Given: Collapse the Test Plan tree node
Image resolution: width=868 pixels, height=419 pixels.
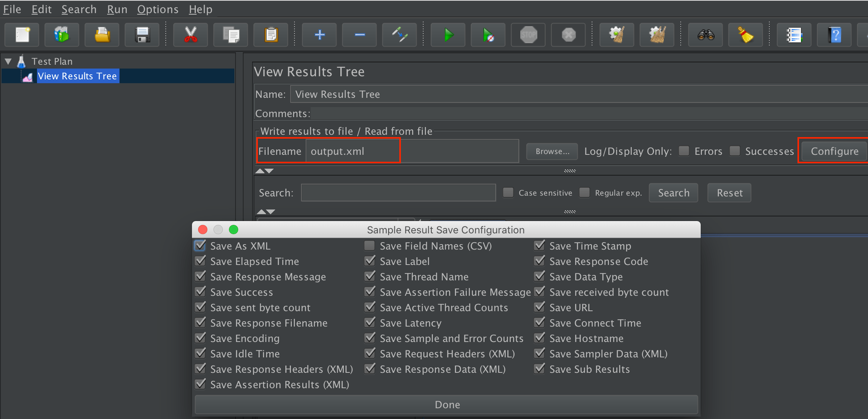Looking at the screenshot, I should point(8,61).
